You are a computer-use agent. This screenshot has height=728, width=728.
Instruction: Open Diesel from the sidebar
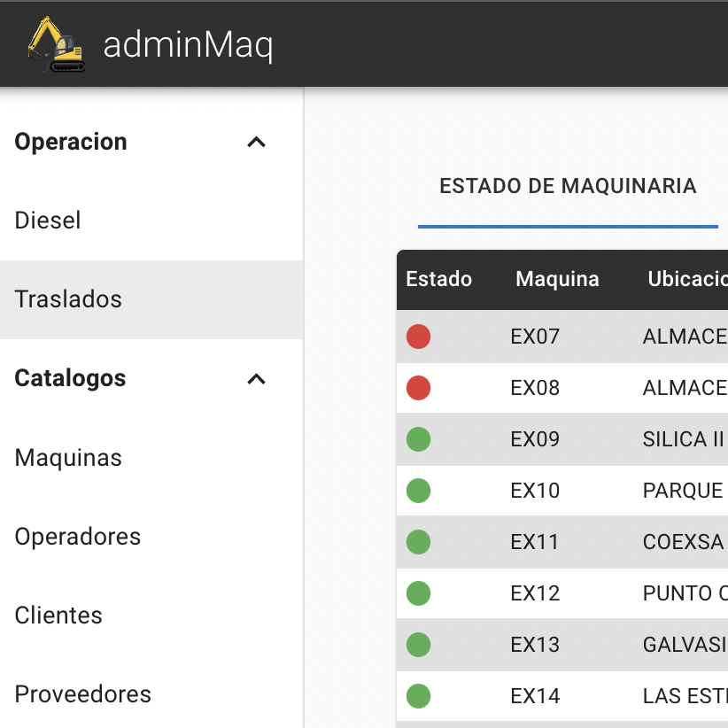pyautogui.click(x=48, y=221)
